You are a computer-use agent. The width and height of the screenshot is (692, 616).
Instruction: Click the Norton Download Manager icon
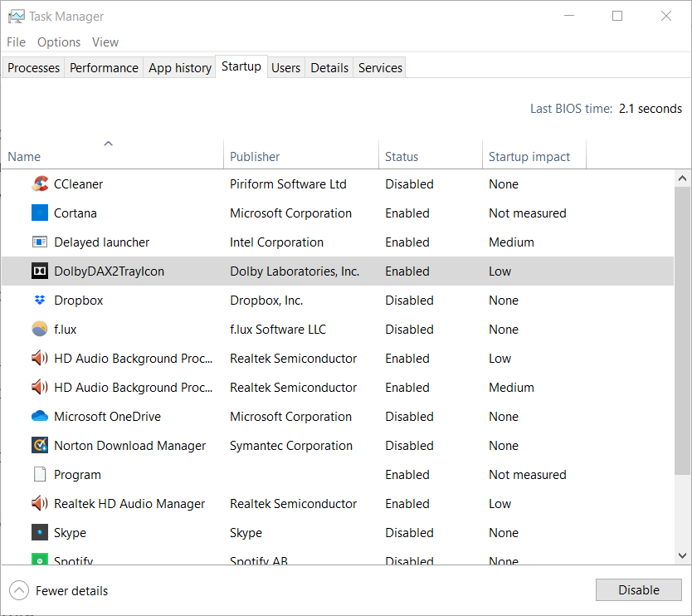click(x=40, y=445)
